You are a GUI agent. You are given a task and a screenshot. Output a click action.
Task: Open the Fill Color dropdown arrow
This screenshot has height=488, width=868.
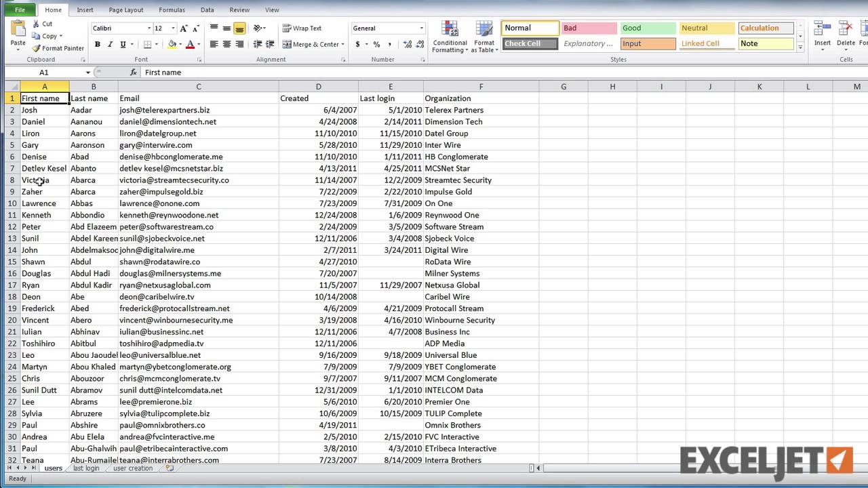click(180, 44)
